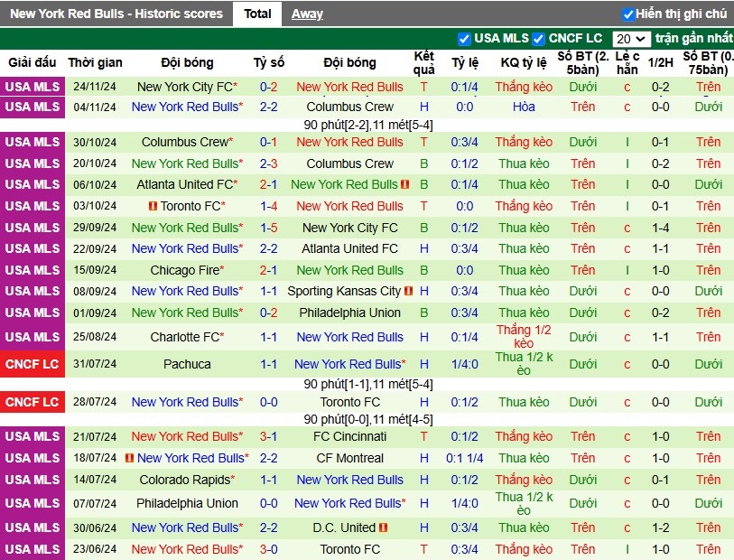
Task: Click the date 22/09/24
Action: 95,249
